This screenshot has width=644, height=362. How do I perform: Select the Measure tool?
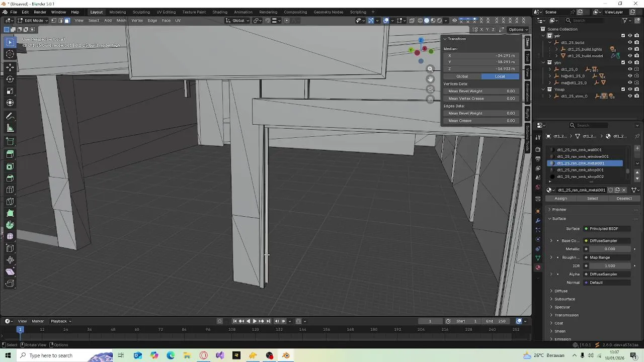[10, 128]
